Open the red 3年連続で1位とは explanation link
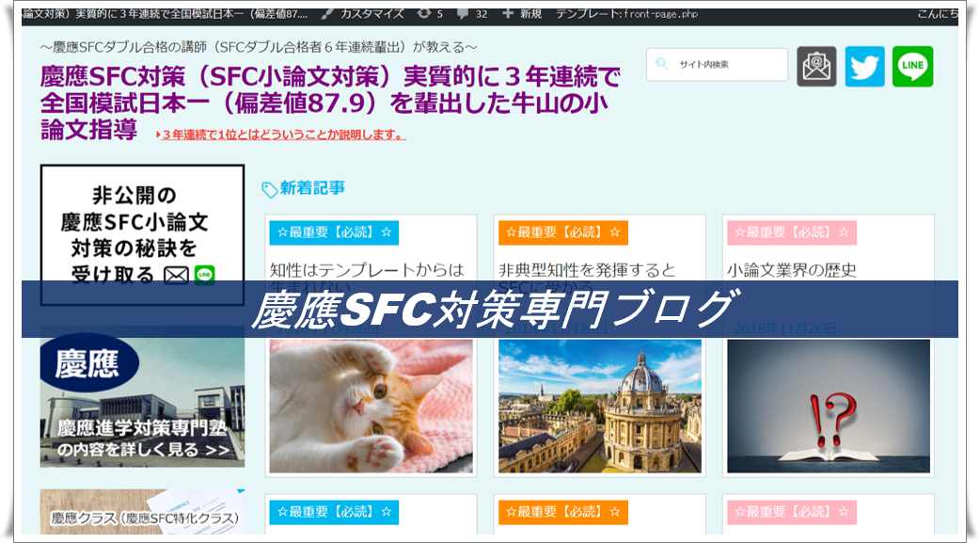 (282, 136)
